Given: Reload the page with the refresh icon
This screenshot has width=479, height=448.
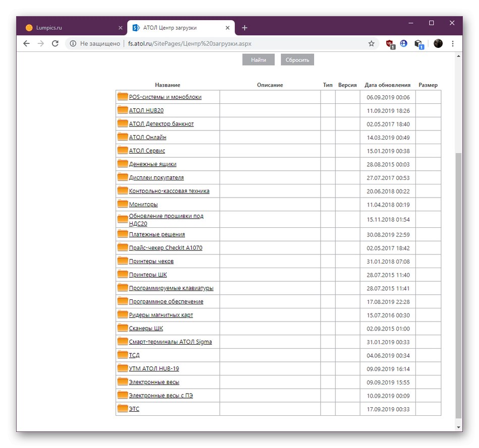Looking at the screenshot, I should coord(55,44).
